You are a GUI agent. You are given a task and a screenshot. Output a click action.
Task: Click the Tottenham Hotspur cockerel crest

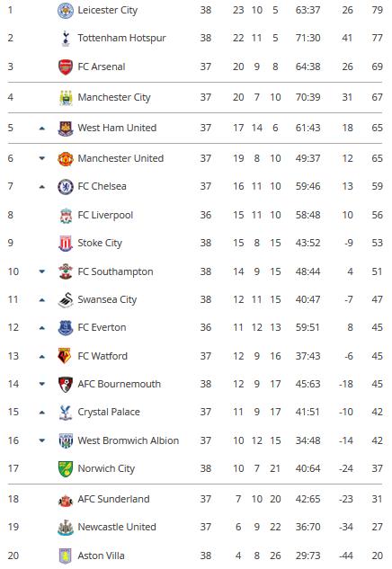[x=66, y=39]
